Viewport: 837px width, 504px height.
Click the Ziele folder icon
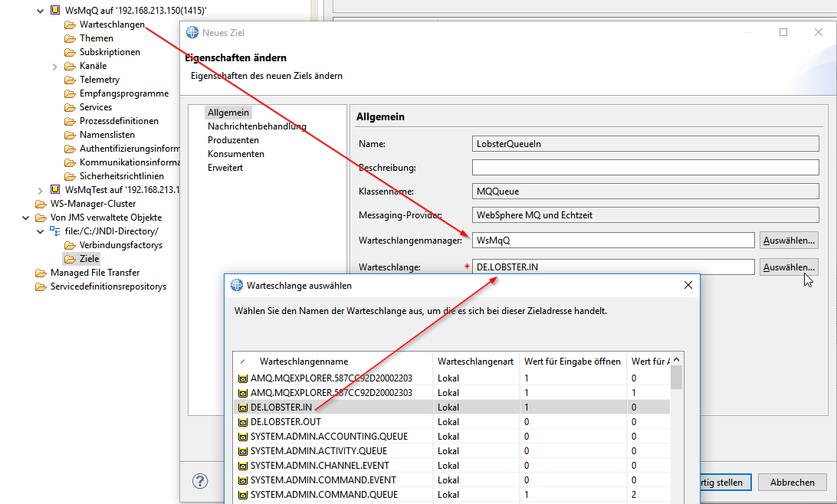tap(70, 259)
